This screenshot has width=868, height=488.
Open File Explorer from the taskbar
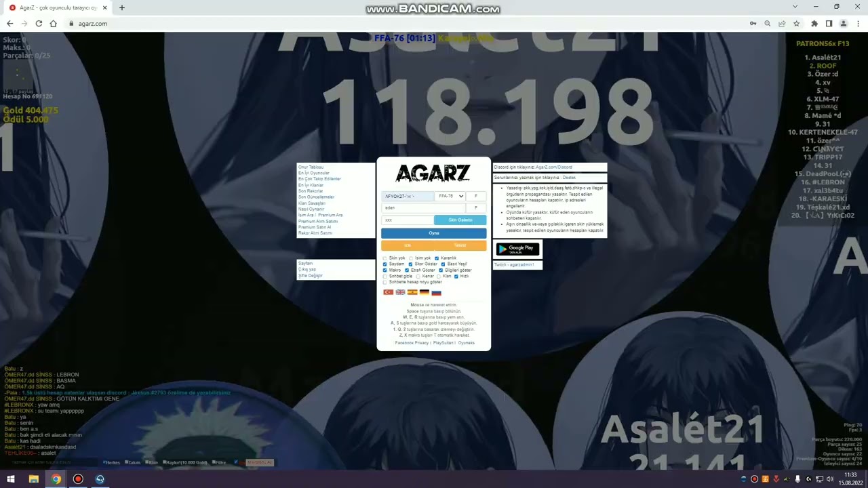pos(33,479)
